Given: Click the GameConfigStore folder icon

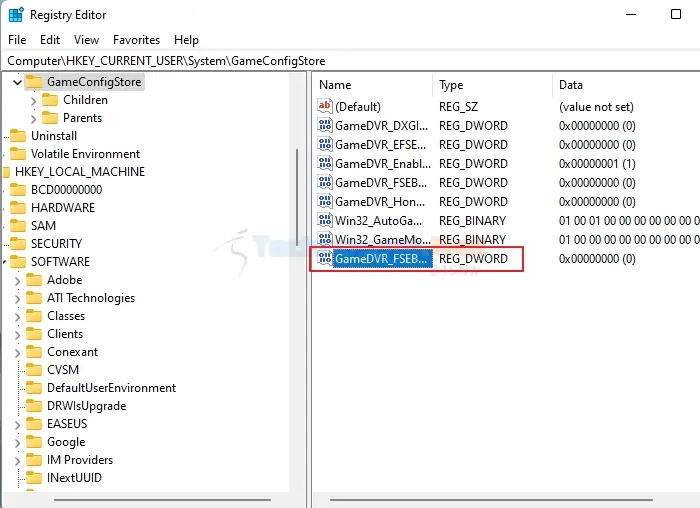Looking at the screenshot, I should 33,82.
